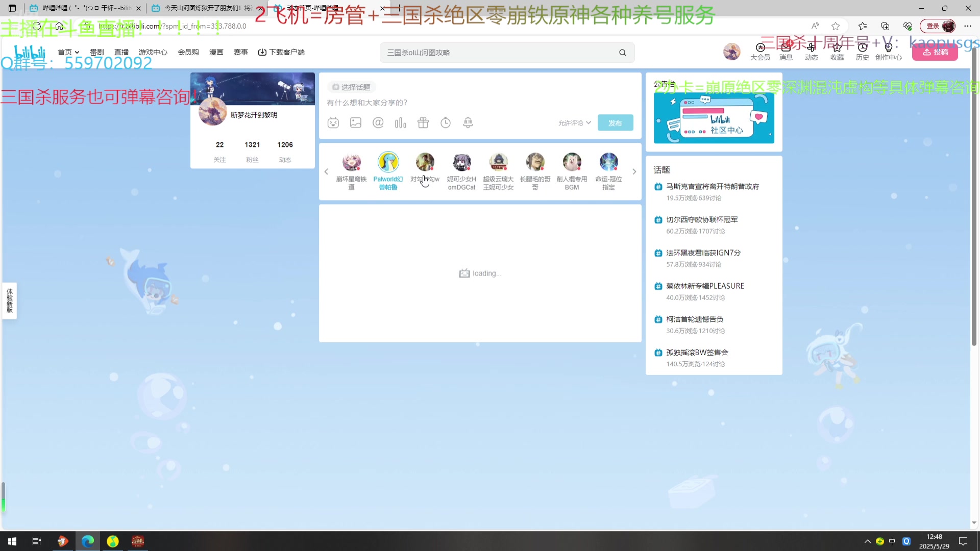Open topic 切尔西夺欧协联杯冠军
The height and width of the screenshot is (551, 980).
pos(702,220)
